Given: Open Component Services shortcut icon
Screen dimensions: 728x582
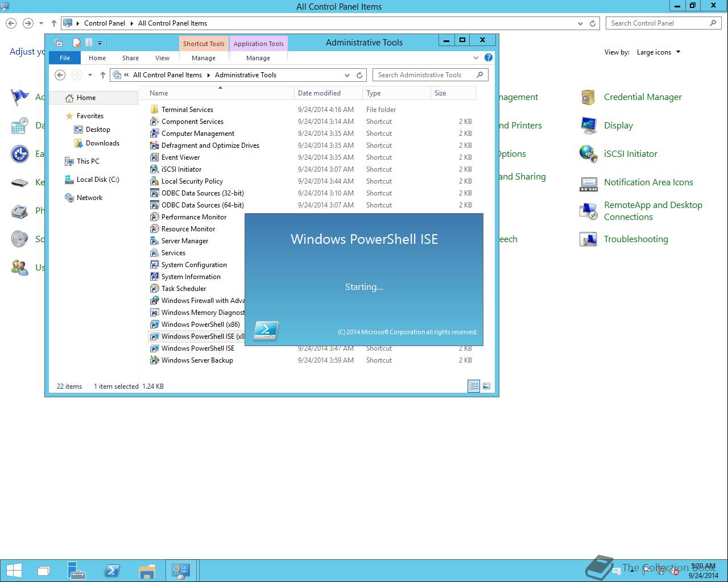Looking at the screenshot, I should point(154,122).
